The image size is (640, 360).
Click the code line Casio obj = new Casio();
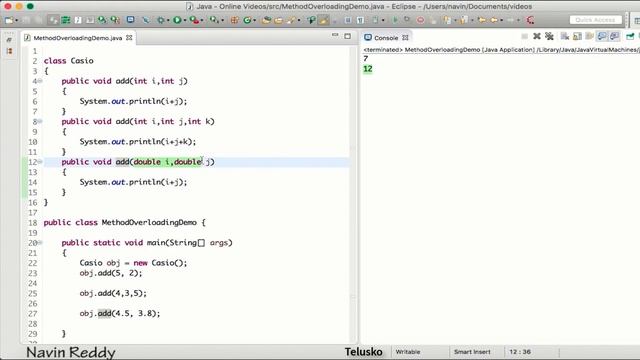point(133,263)
